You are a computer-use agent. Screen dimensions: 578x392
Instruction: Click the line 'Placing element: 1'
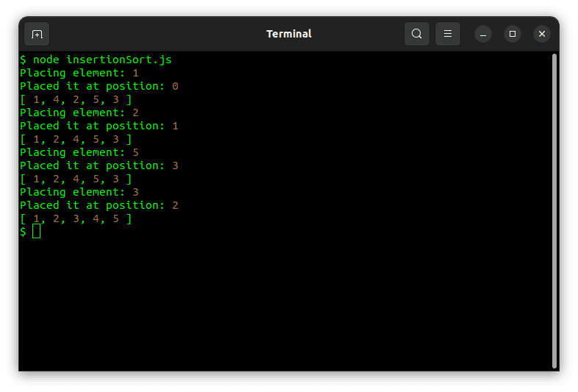79,73
